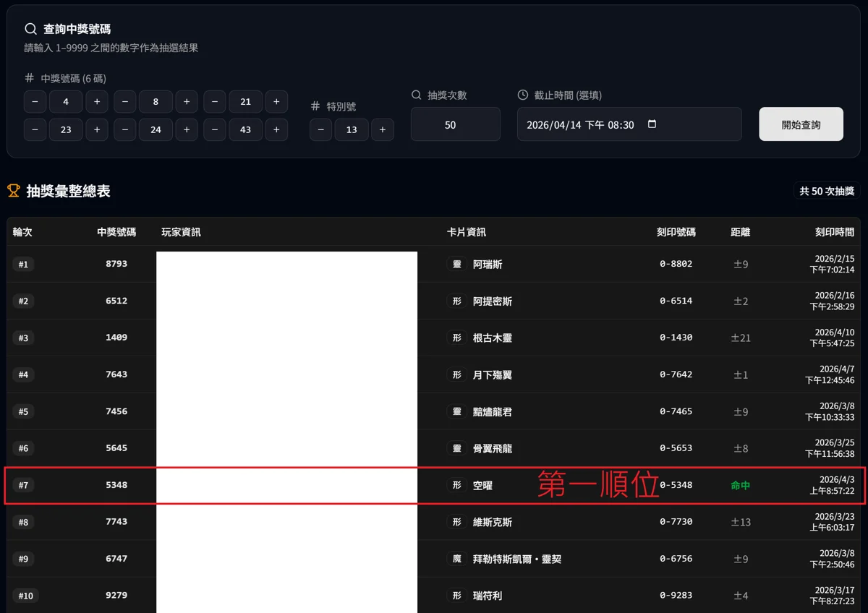868x613 pixels.
Task: Click the 靈 type badge beside 黯燼龍君
Action: click(x=456, y=411)
